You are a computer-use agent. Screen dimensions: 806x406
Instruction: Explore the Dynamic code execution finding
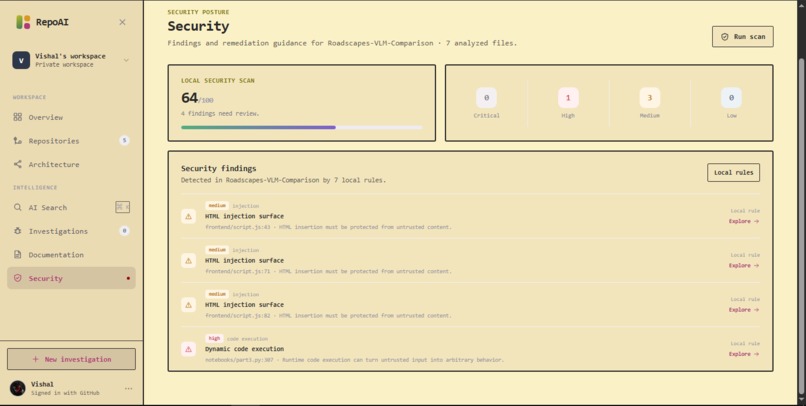tap(744, 354)
